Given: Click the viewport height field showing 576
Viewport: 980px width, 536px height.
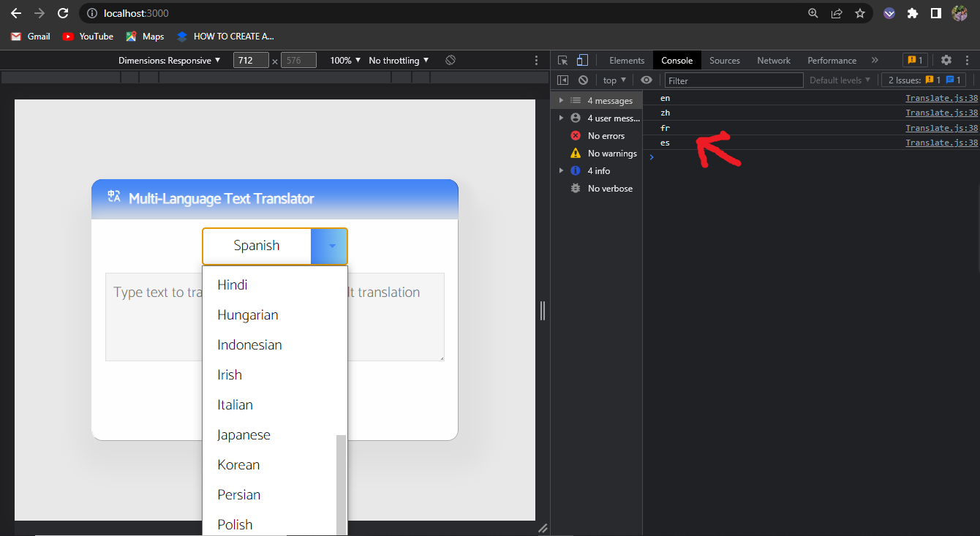Looking at the screenshot, I should coord(298,60).
